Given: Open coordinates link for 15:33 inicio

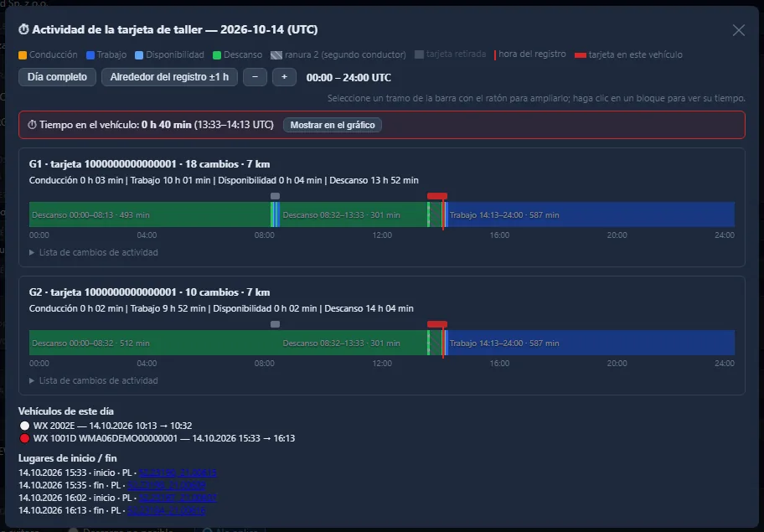Looking at the screenshot, I should [x=178, y=473].
